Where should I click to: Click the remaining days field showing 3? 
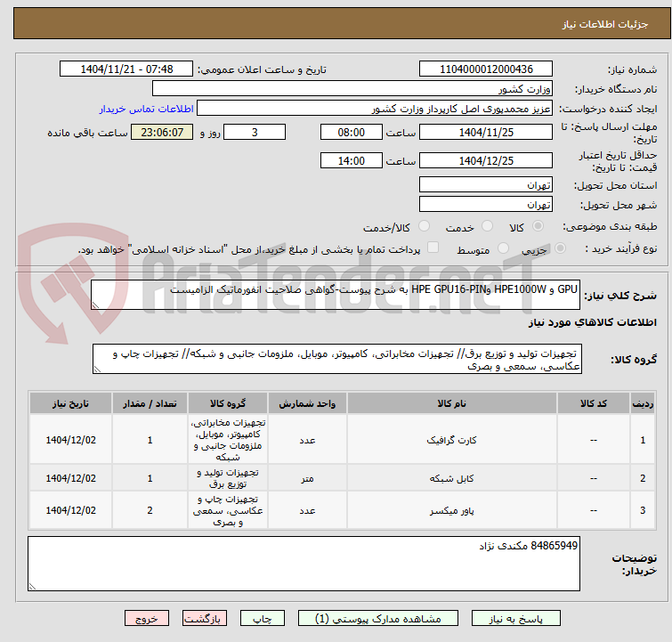pos(255,132)
